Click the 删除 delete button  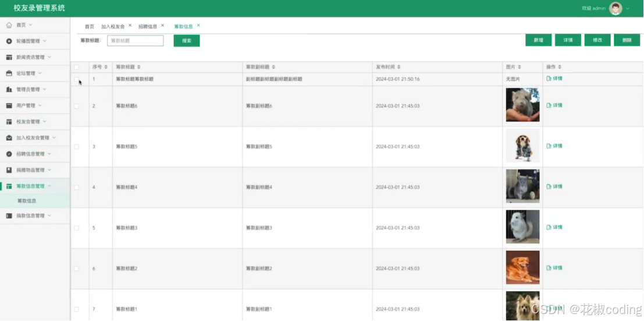(627, 40)
